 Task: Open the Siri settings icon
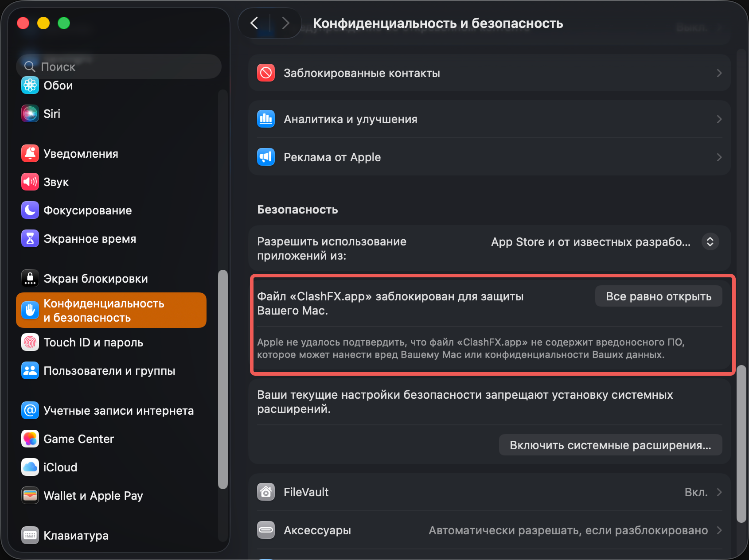coord(29,113)
